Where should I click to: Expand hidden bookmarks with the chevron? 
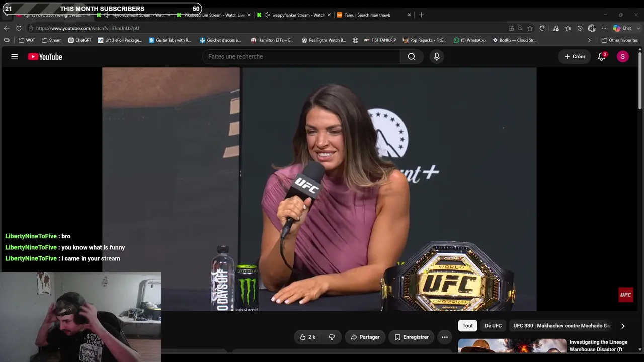pyautogui.click(x=589, y=40)
